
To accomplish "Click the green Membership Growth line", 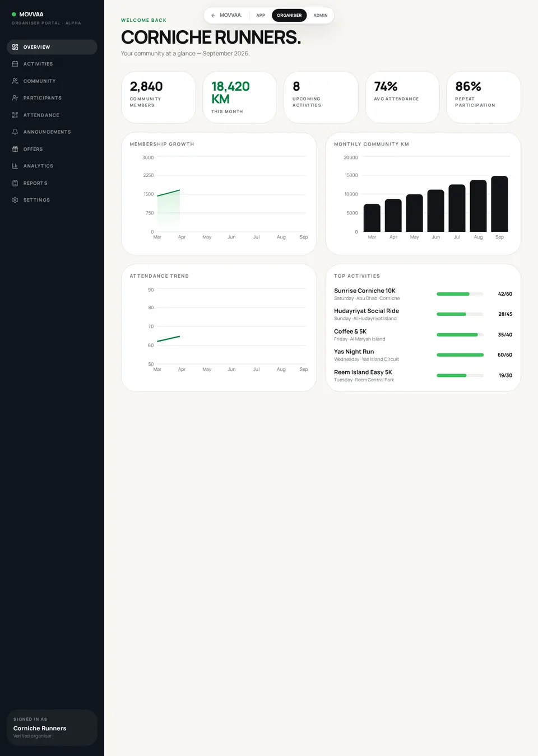I will point(169,193).
